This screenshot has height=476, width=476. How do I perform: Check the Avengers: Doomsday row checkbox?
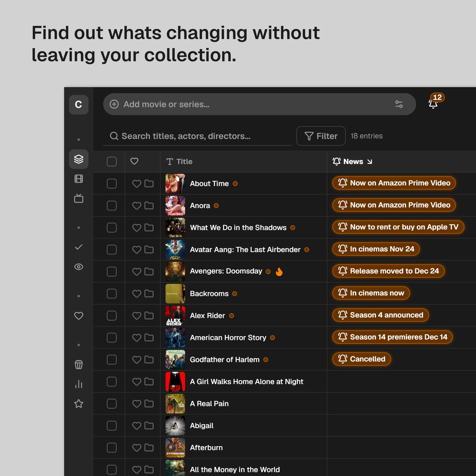click(112, 271)
